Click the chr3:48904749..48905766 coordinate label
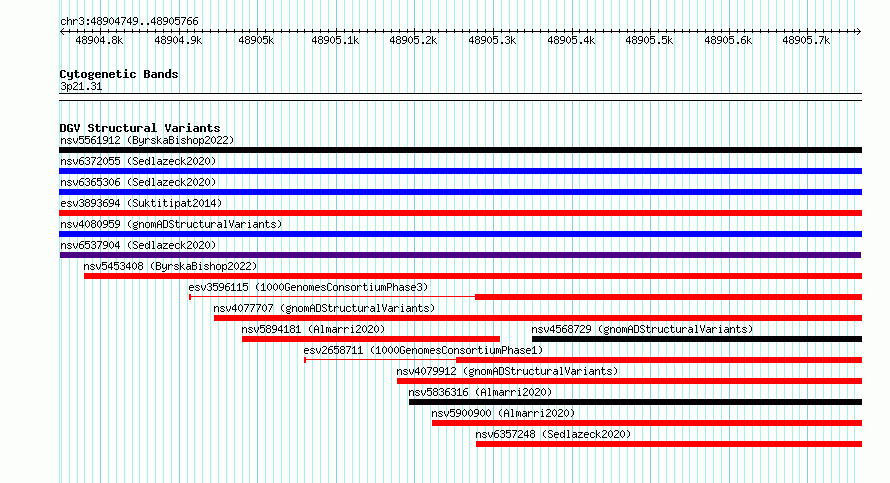The image size is (890, 483). click(x=129, y=22)
